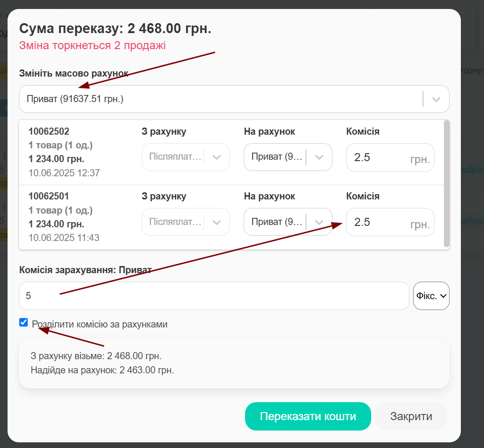
Task: Click the sales list vertical scrollbar
Action: (447, 183)
